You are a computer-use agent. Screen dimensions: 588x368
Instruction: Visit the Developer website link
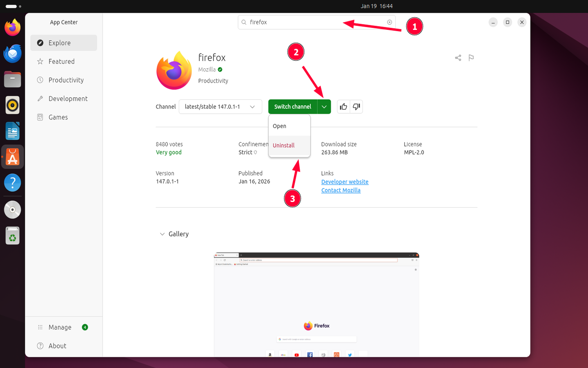point(345,182)
